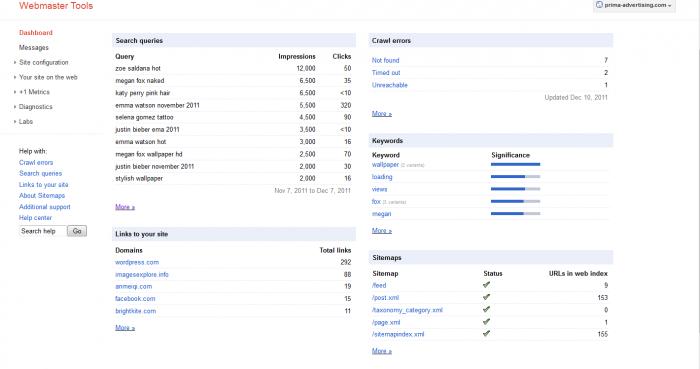Open the /page.xml sitemap
700x369 pixels.
(386, 322)
